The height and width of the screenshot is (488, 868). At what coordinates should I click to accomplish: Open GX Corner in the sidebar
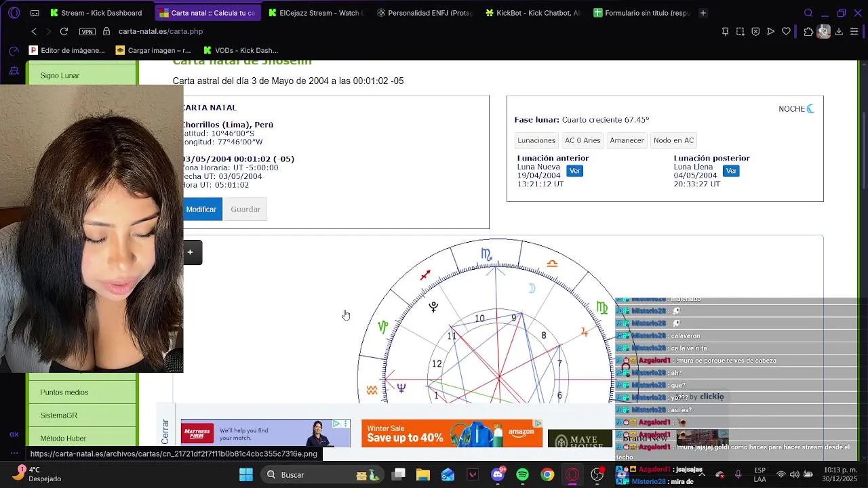14,434
